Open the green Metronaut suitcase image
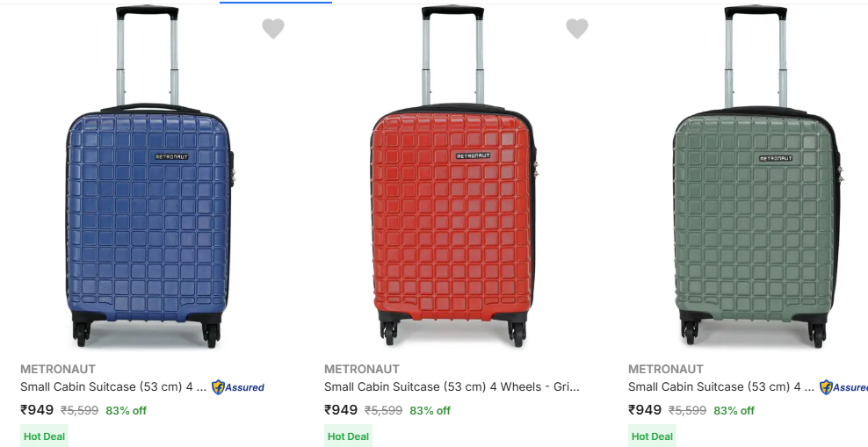Image resolution: width=868 pixels, height=447 pixels. [756, 202]
